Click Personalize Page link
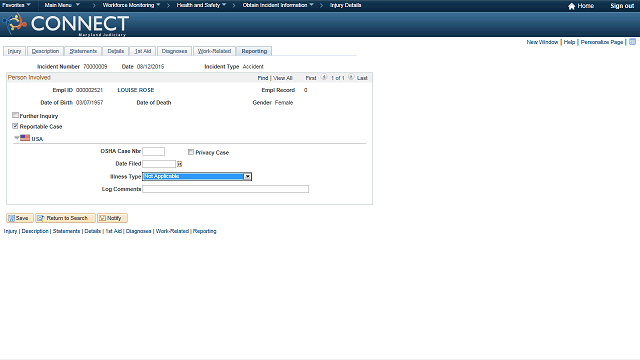The image size is (640, 360). point(602,42)
